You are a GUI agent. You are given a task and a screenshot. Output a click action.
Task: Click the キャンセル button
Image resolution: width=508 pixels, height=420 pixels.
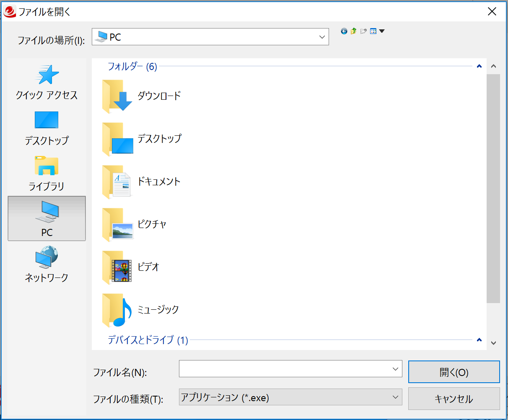pyautogui.click(x=454, y=399)
